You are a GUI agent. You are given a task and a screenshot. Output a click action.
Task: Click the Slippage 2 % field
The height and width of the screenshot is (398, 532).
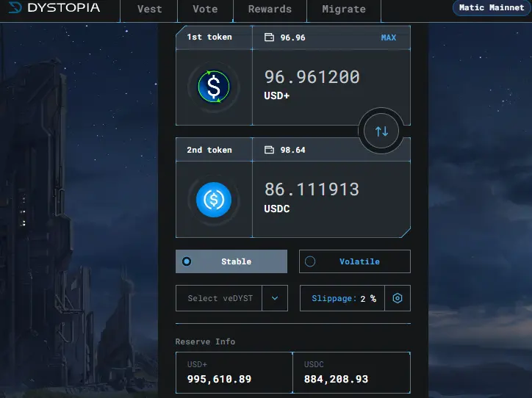pyautogui.click(x=342, y=298)
